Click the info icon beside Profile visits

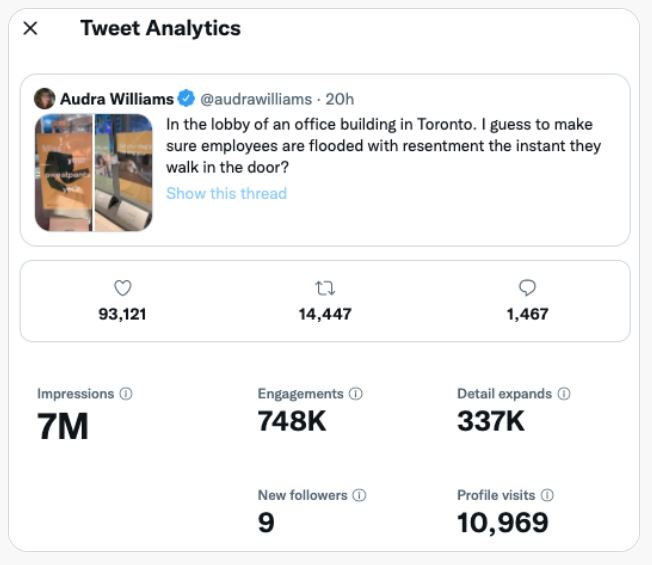[x=547, y=495]
